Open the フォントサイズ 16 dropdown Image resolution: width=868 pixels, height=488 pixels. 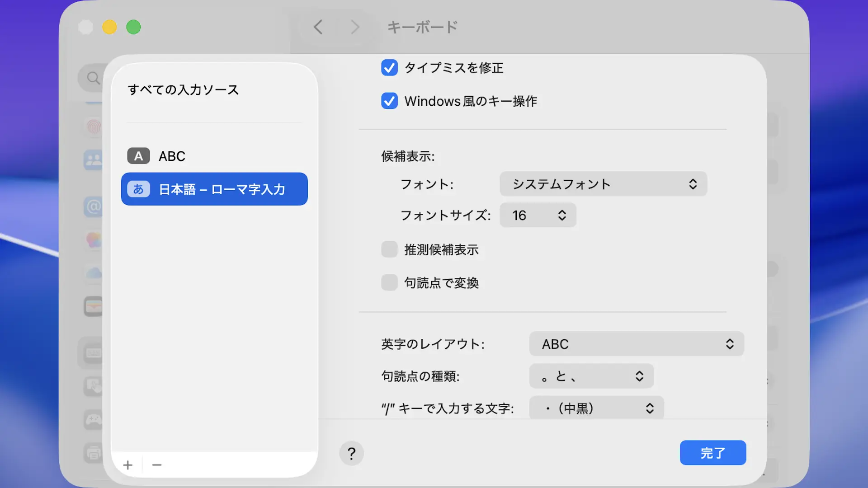[x=538, y=215]
